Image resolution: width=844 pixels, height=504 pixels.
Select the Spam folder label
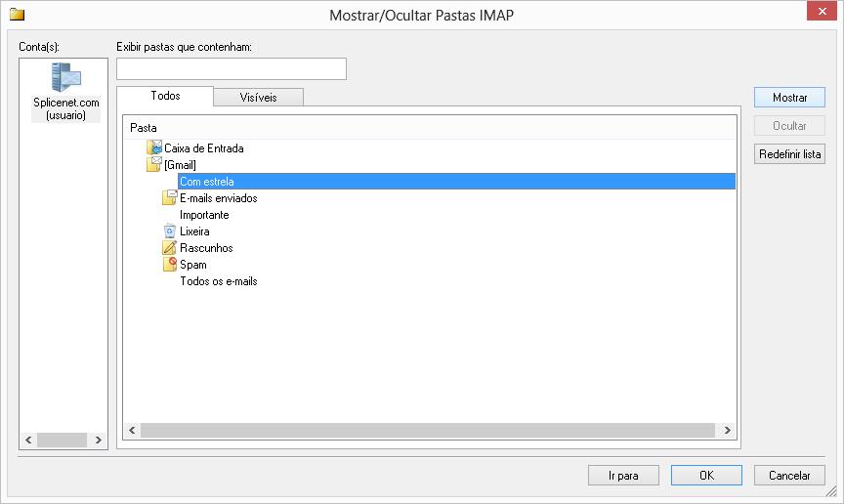coord(193,265)
